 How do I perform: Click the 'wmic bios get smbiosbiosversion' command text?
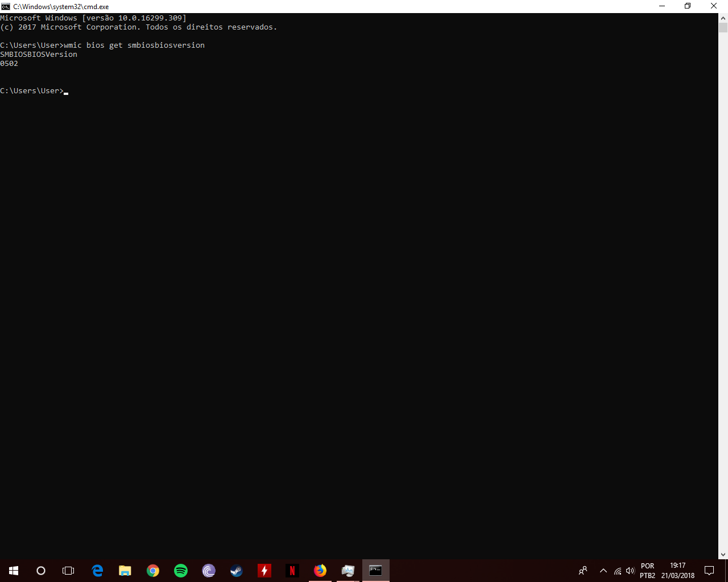134,45
